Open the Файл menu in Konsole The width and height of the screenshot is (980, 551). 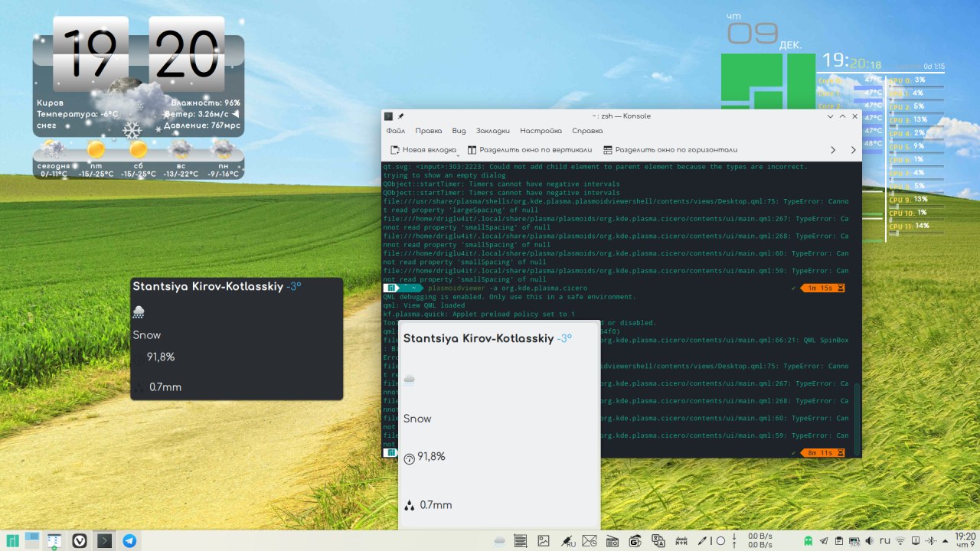396,131
